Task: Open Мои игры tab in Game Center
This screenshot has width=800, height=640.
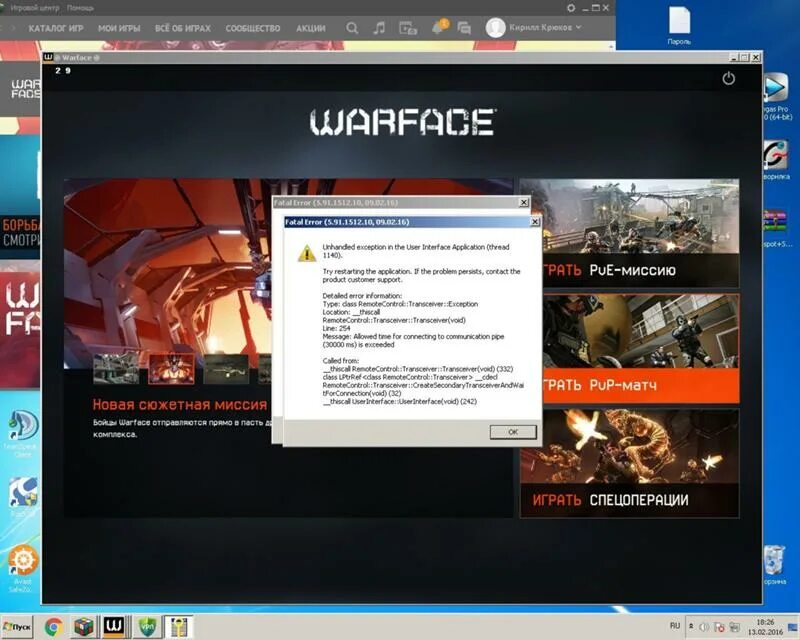Action: tap(119, 28)
